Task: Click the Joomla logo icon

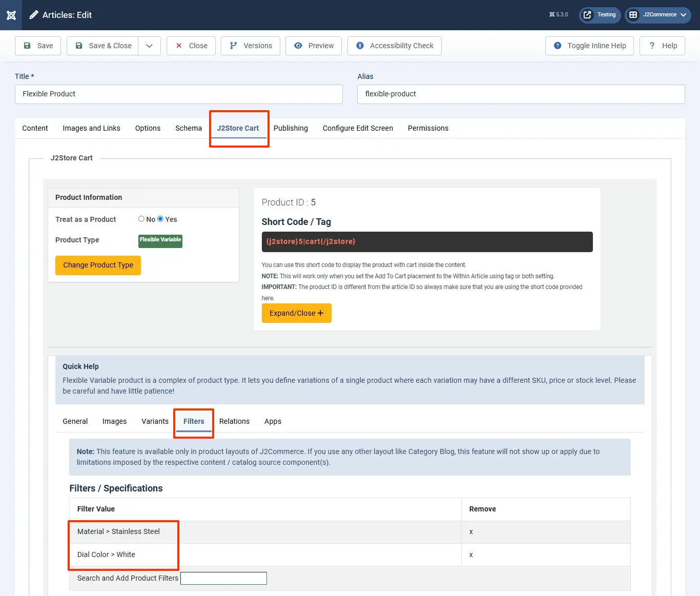Action: pos(11,15)
